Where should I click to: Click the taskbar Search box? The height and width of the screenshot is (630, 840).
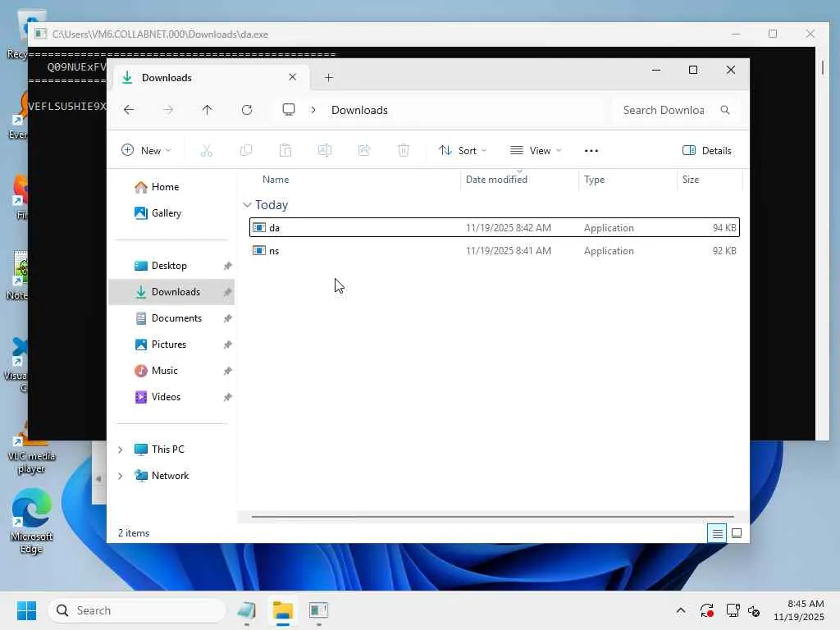click(137, 610)
